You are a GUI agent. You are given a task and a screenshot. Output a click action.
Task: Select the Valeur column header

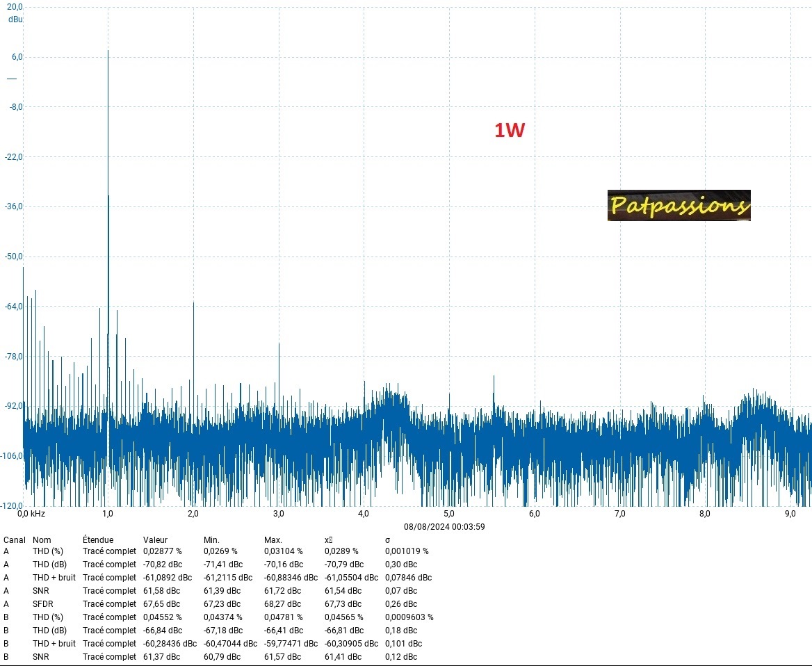coord(155,540)
